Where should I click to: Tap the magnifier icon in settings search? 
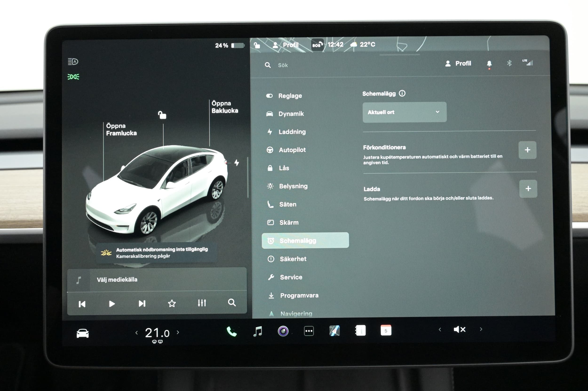click(268, 65)
